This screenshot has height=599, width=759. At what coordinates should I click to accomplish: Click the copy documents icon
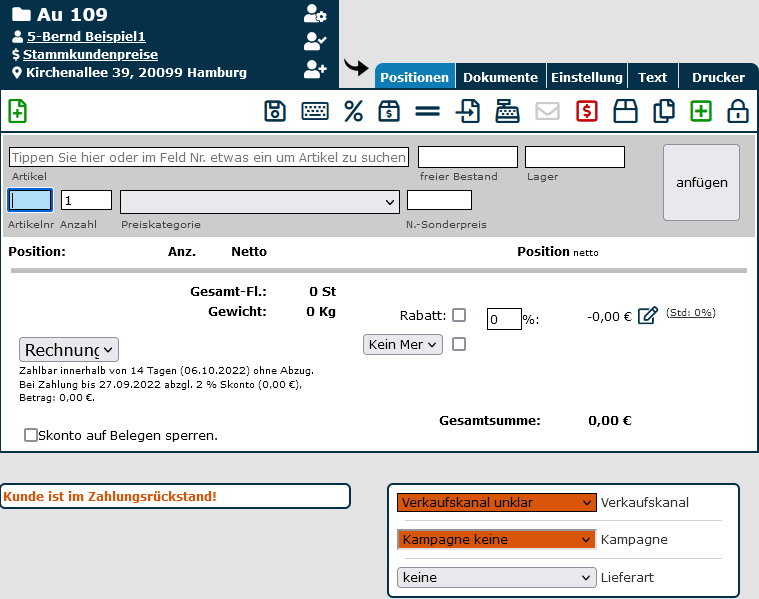point(663,111)
